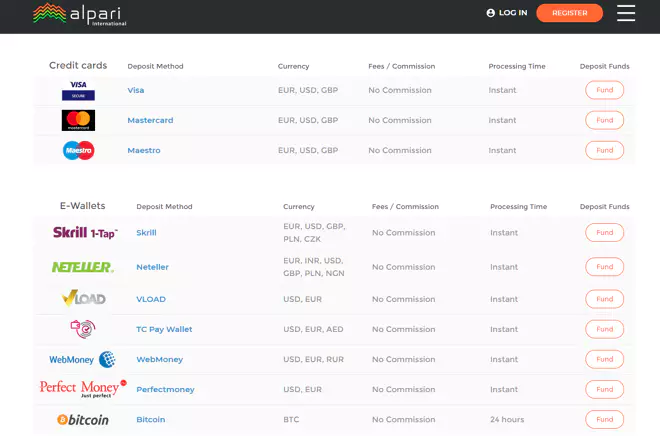Open the VLOAD deposit method link
The height and width of the screenshot is (436, 660).
coord(151,299)
